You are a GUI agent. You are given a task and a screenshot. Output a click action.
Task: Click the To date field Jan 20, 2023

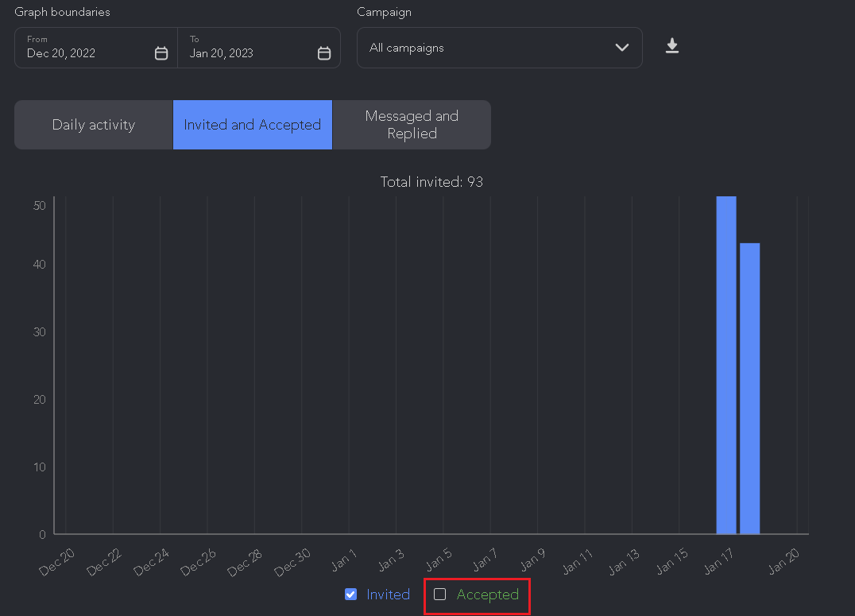click(x=259, y=48)
